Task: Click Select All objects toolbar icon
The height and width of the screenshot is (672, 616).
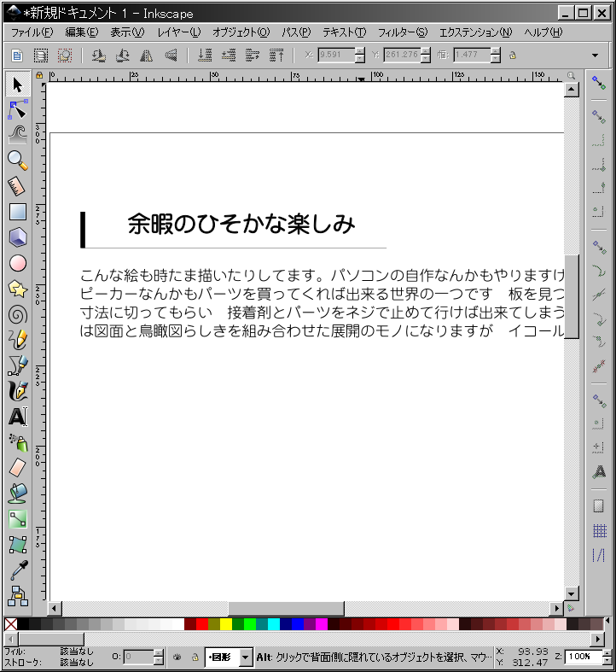Action: tap(17, 56)
